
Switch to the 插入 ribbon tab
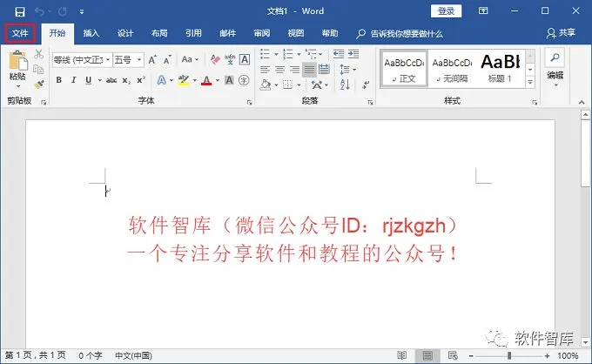[91, 33]
